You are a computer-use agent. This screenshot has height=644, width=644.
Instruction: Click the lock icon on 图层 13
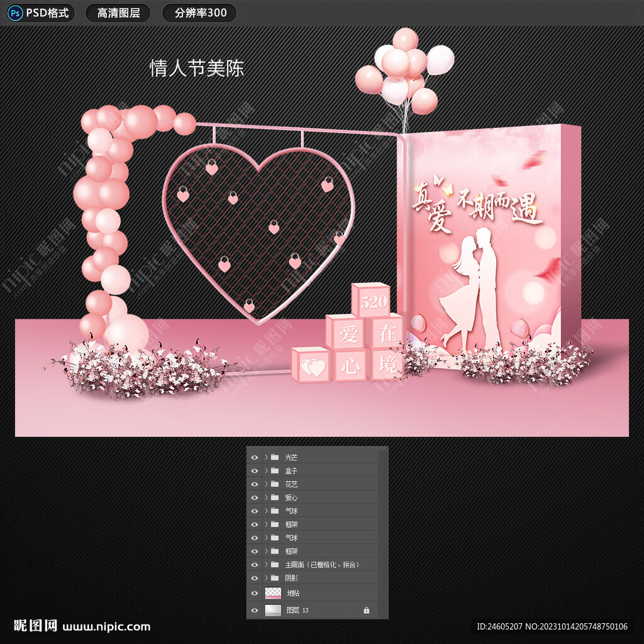point(367,610)
